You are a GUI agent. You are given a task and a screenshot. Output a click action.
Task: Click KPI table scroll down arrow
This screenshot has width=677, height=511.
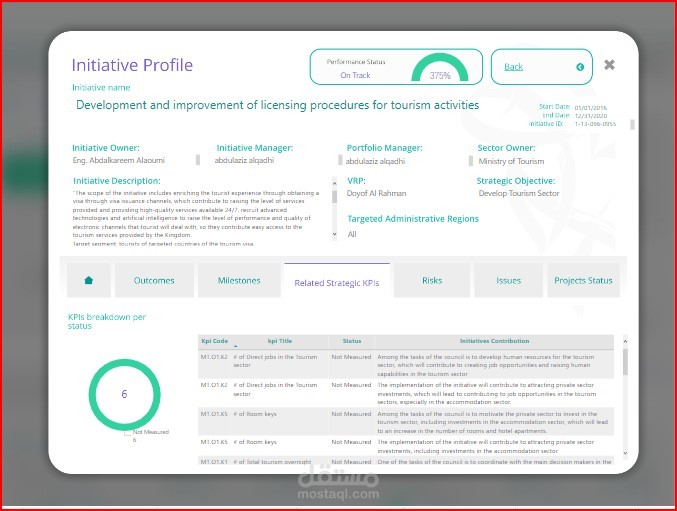coord(625,453)
